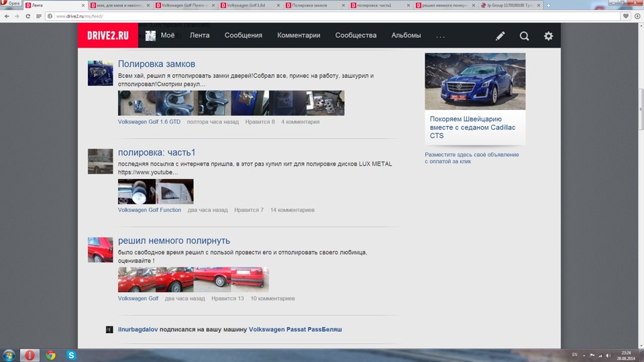Close the Jp Group tab
This screenshot has height=362, width=644.
pos(539,5)
